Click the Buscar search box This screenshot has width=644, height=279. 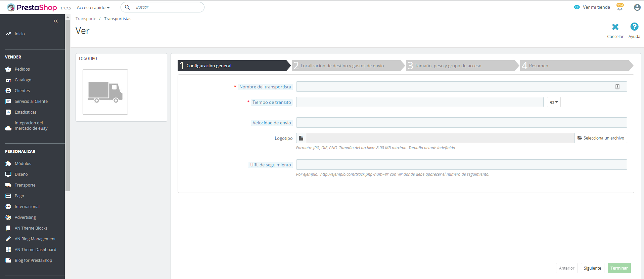[163, 7]
